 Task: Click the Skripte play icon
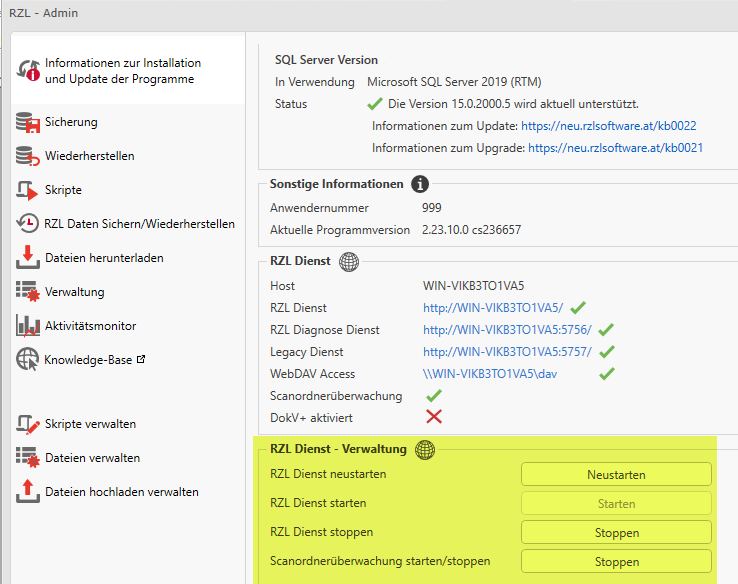coord(27,191)
